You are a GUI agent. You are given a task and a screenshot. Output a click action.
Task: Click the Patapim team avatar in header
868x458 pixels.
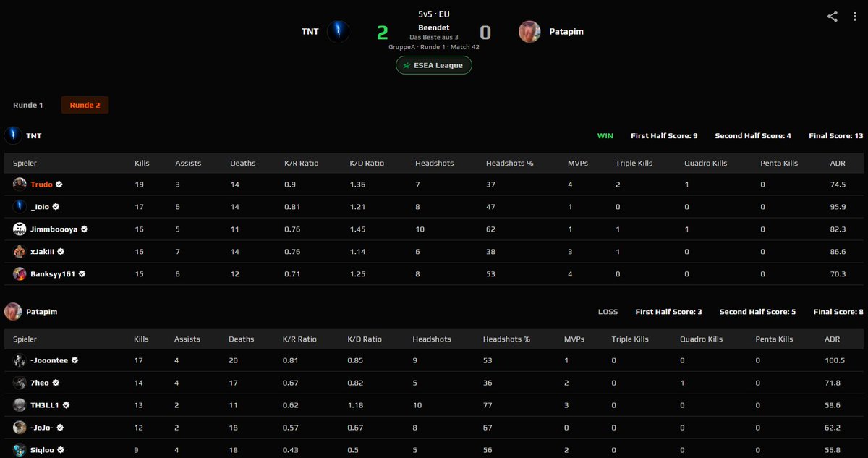click(x=529, y=32)
